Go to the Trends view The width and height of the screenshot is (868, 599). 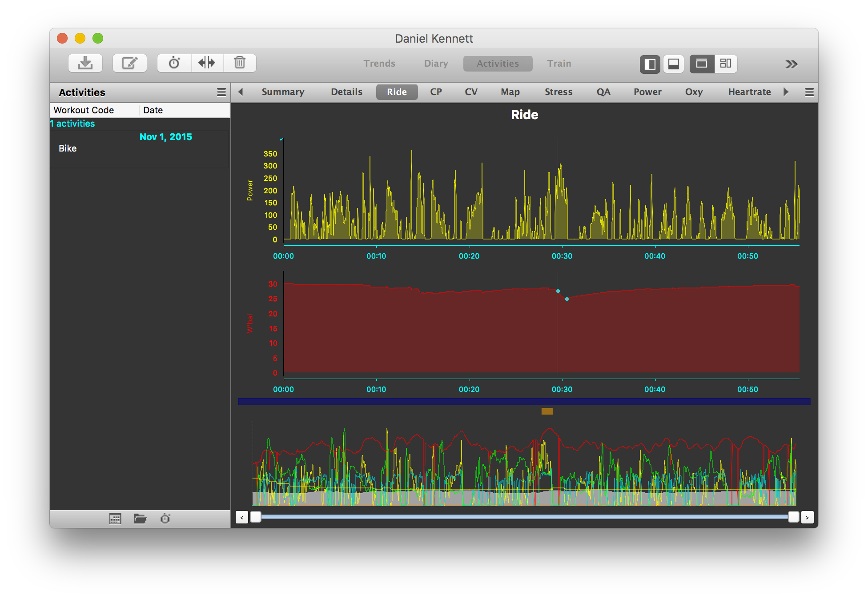379,64
